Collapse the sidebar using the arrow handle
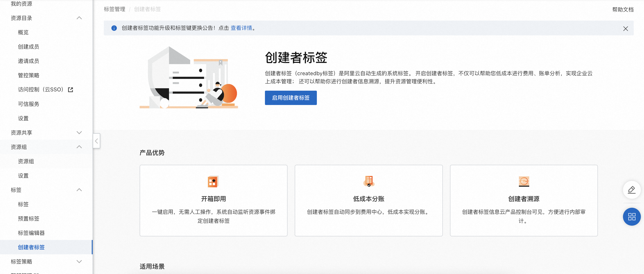The height and width of the screenshot is (274, 644). [96, 141]
